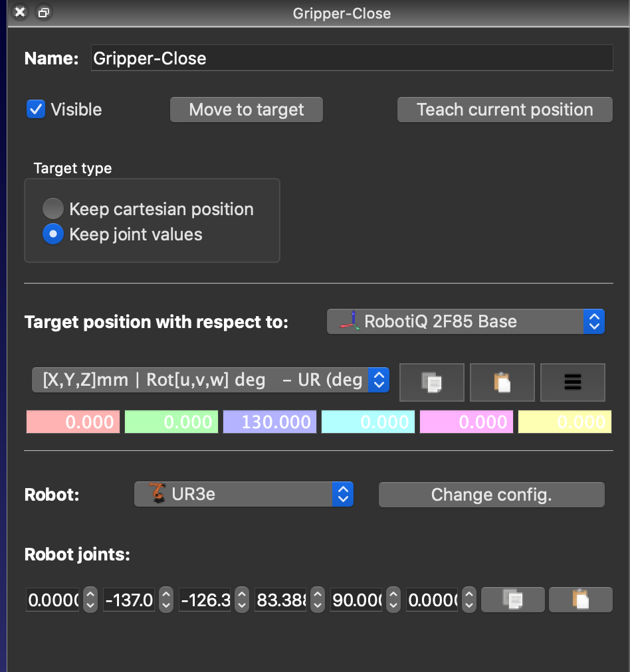Viewport: 630px width, 672px height.
Task: Click Teach current position button
Action: (x=504, y=110)
